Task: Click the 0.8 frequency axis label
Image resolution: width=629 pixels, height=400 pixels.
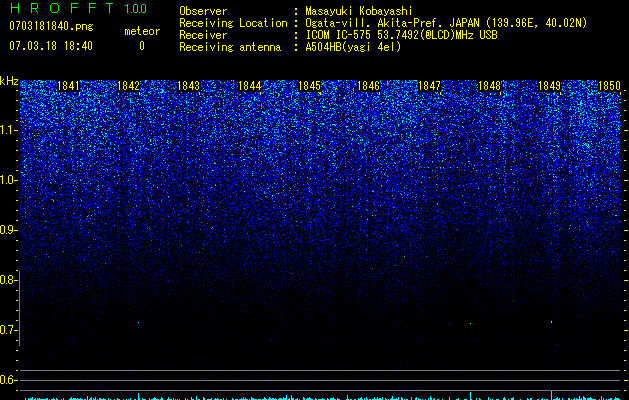Action: (8, 280)
